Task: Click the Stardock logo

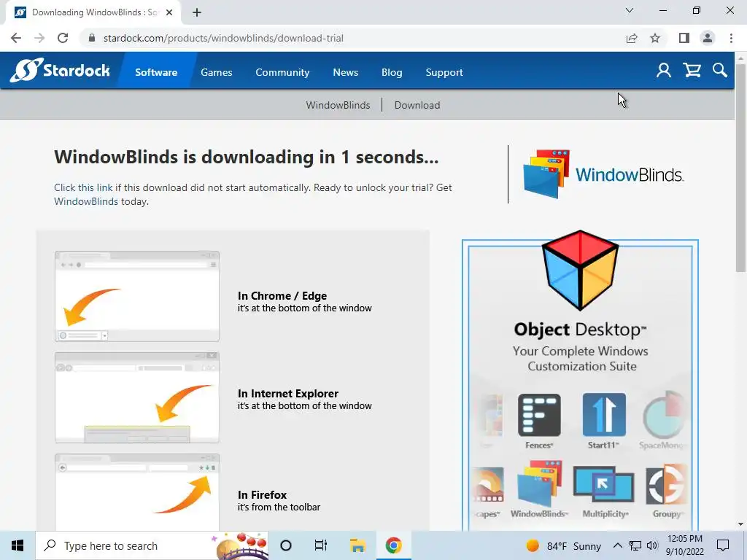Action: 60,71
